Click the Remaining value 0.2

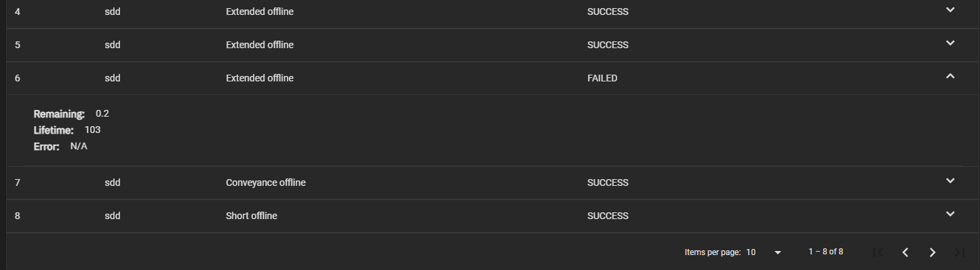102,113
